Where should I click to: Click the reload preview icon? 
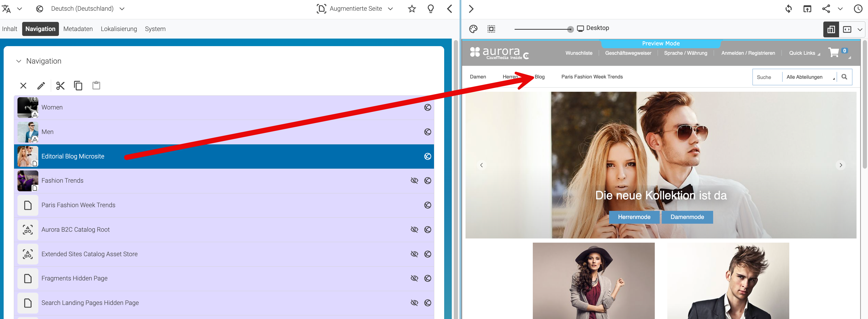[788, 9]
